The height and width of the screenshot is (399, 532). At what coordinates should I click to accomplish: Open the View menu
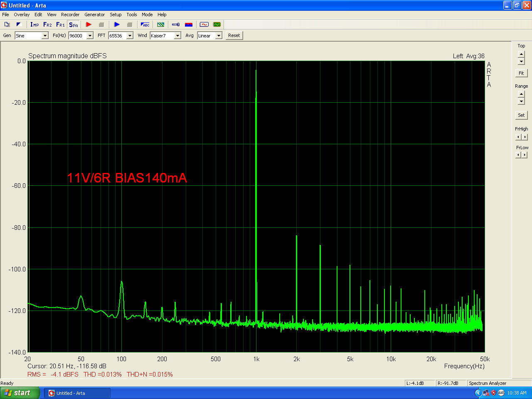coord(52,15)
